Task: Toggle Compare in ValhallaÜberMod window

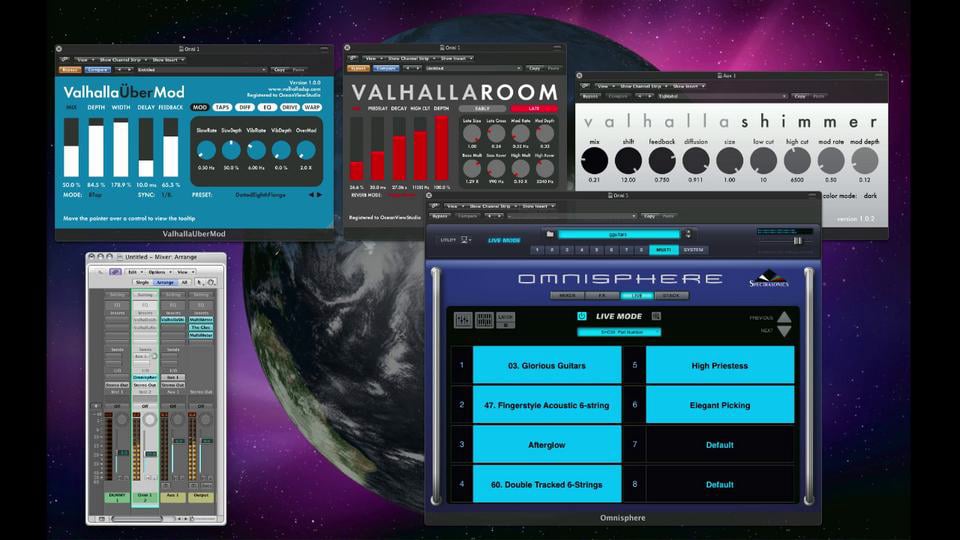Action: pyautogui.click(x=97, y=70)
